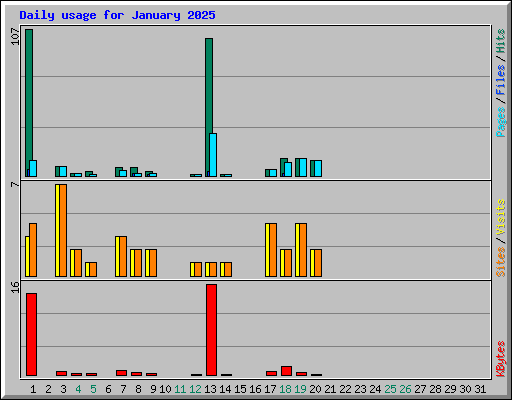Screen dimensions: 512x400
Task: Click day 13 on the x-axis
Action: tap(210, 389)
